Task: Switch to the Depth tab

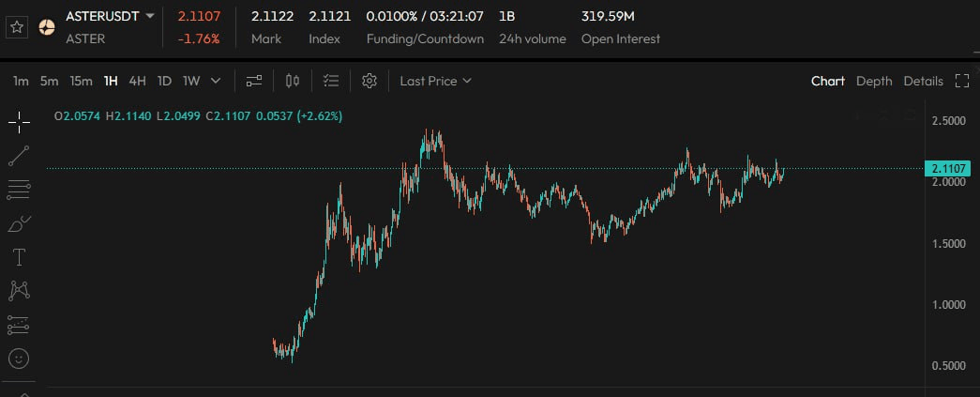Action: click(x=874, y=81)
